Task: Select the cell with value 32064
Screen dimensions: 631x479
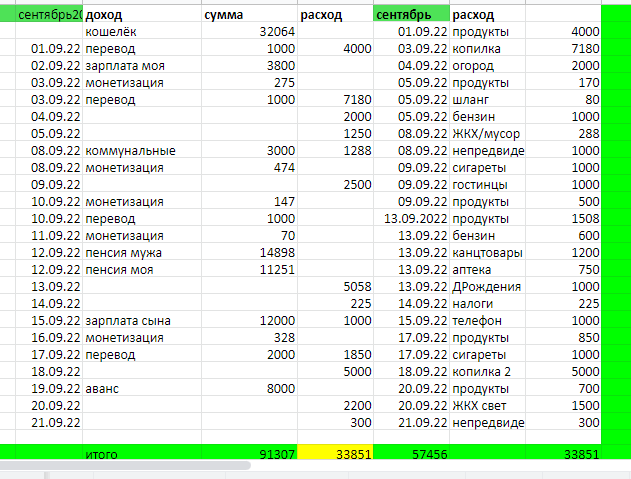Action: (x=249, y=31)
